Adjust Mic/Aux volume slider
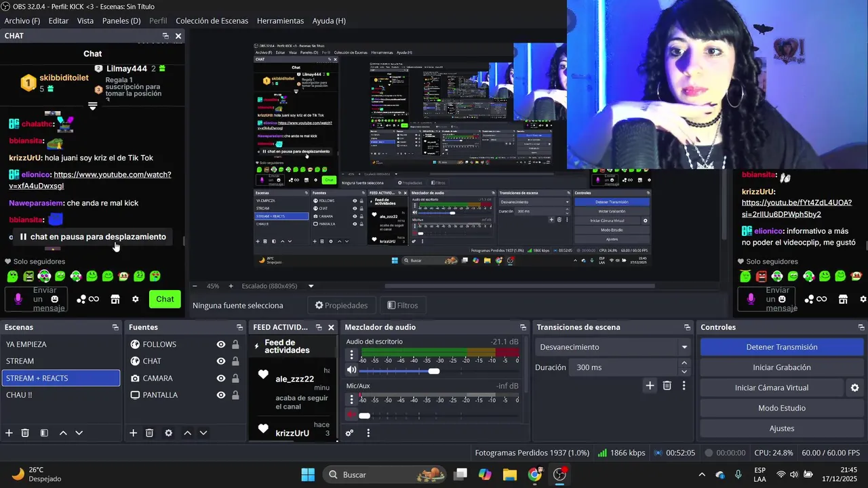The width and height of the screenshot is (868, 488). pyautogui.click(x=364, y=415)
